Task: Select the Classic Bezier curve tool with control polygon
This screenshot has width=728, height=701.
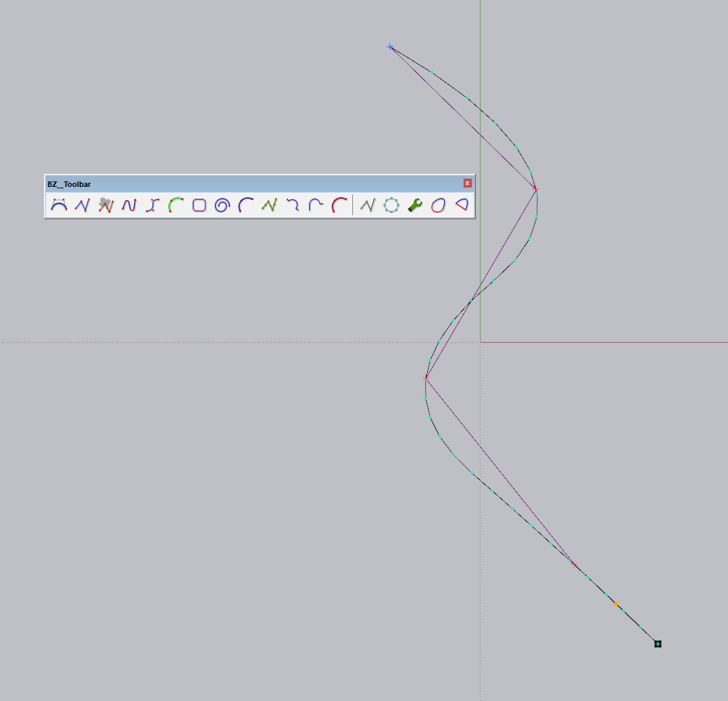Action: click(x=59, y=205)
